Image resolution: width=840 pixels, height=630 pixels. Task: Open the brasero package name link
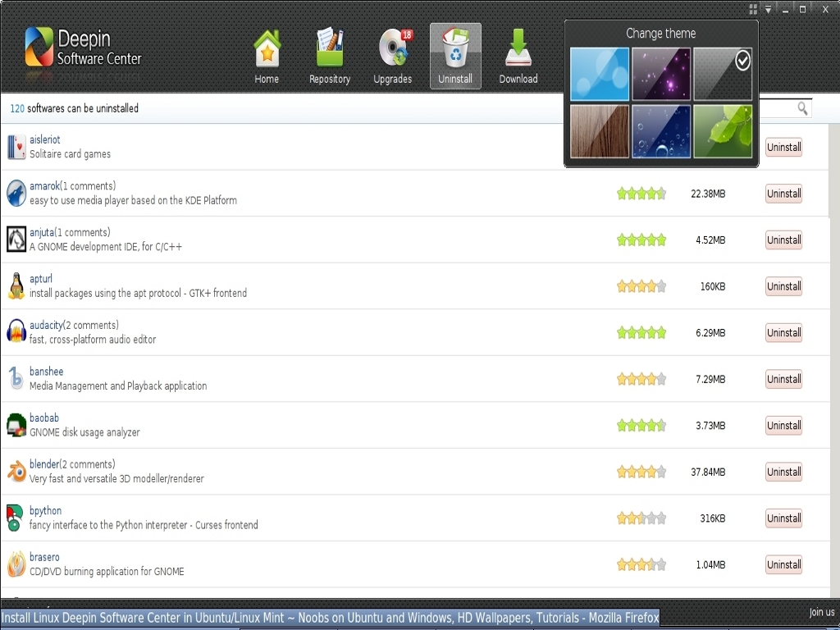[44, 557]
